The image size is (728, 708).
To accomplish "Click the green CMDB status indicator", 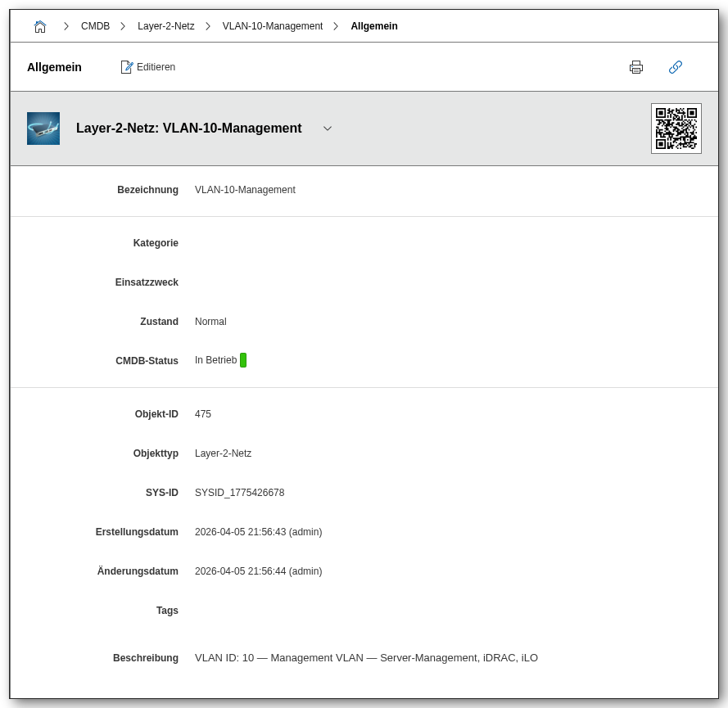I will point(243,360).
